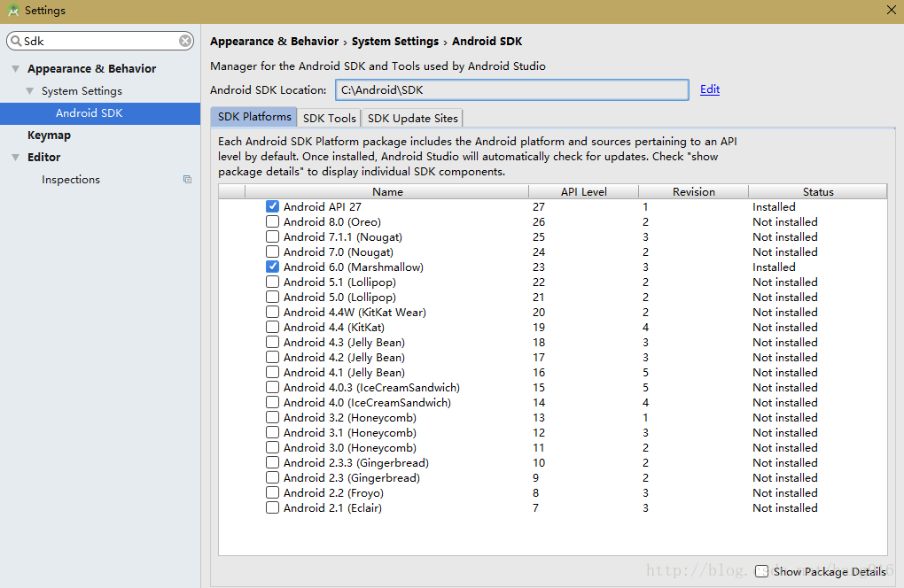Check the Android 3.1 (Honeycomb) checkbox
The height and width of the screenshot is (588, 904).
[272, 432]
